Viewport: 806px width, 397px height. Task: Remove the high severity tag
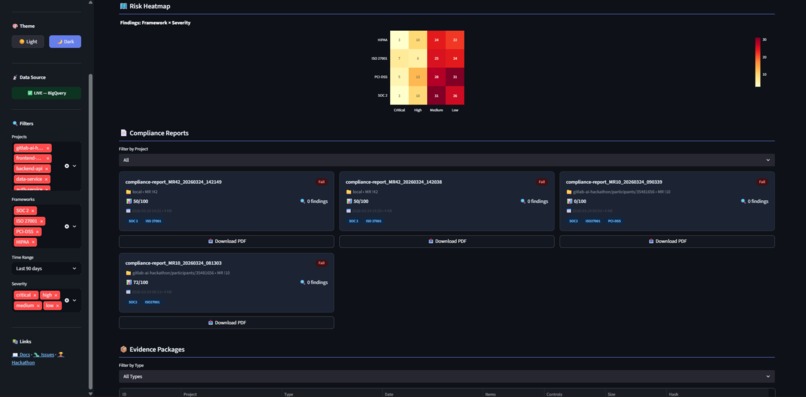[x=56, y=295]
